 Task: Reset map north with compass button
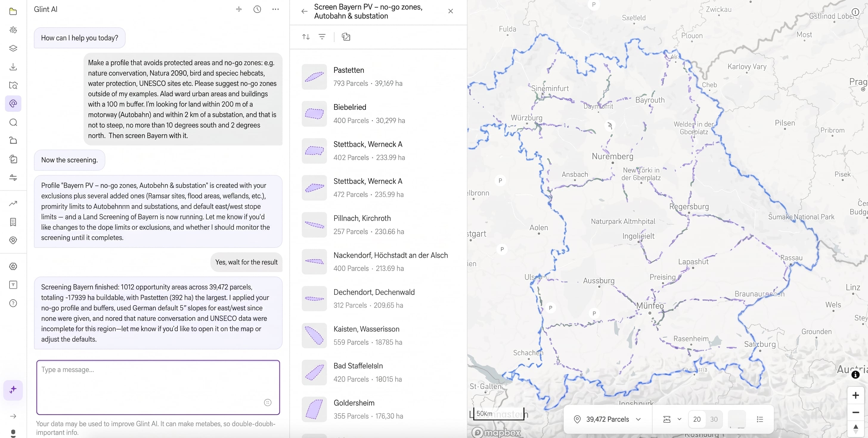pos(855,429)
